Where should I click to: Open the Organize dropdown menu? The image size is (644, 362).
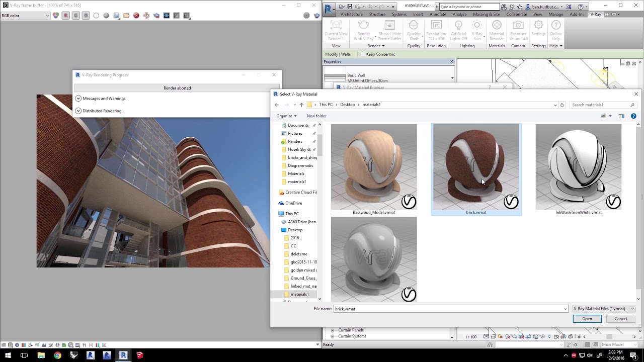tap(286, 116)
